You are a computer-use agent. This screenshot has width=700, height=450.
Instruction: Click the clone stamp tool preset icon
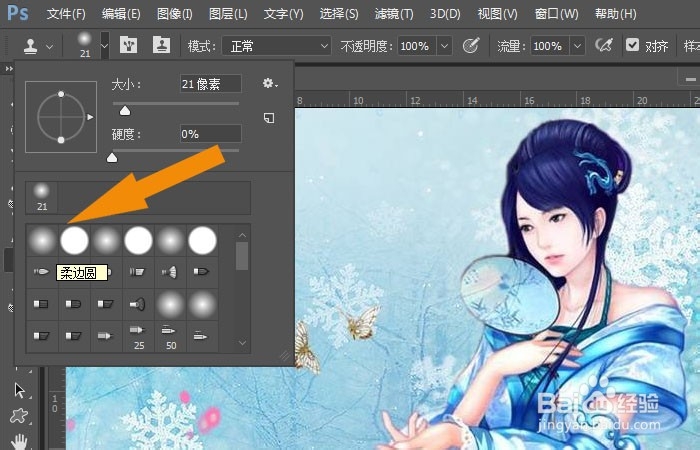tap(31, 46)
